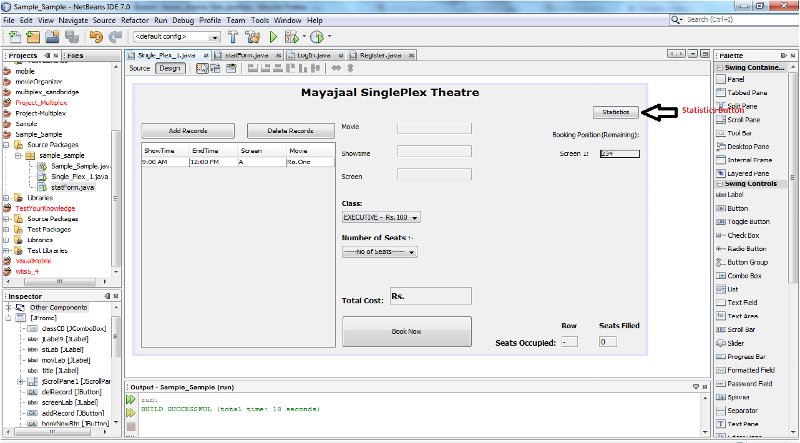Click the Add Records button
Image resolution: width=800 pixels, height=443 pixels.
188,131
